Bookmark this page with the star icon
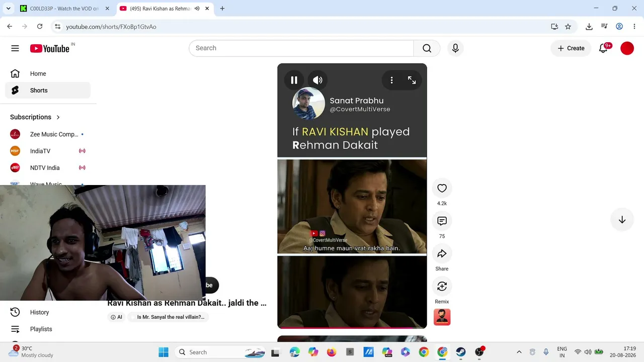This screenshot has height=362, width=644. point(568,27)
